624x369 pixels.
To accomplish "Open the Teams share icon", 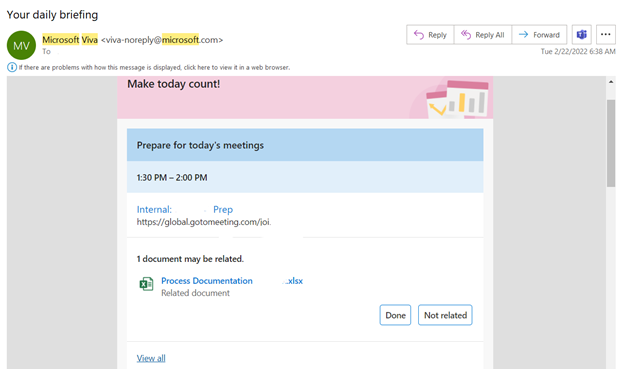I will click(x=581, y=35).
